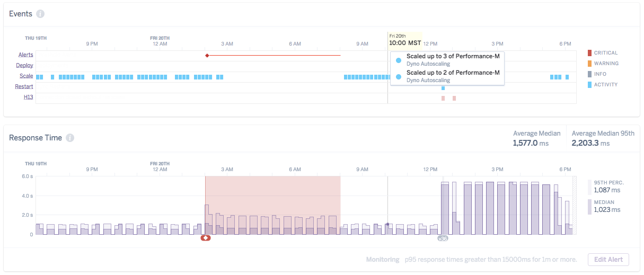Open the Alerts events link
This screenshot has width=644, height=275.
click(26, 55)
